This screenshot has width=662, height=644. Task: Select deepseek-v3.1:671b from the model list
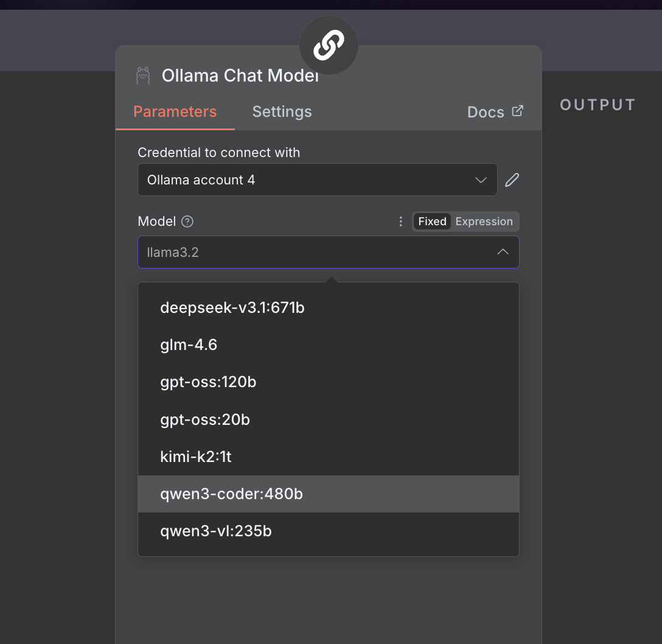[x=232, y=308]
